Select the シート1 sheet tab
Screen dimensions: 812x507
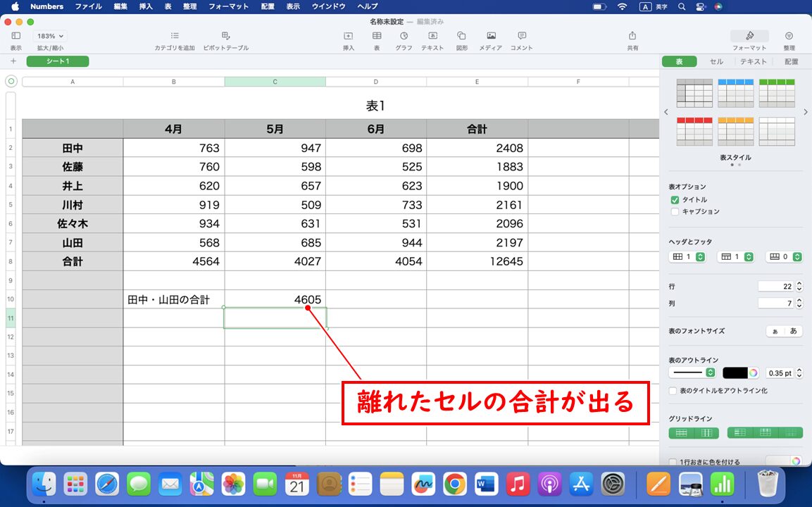point(57,61)
